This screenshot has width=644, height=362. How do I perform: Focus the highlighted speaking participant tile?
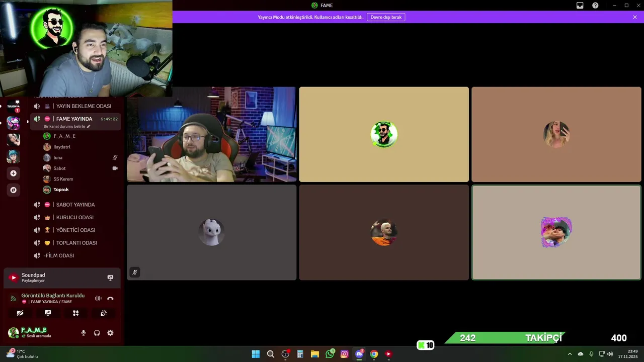click(x=556, y=232)
